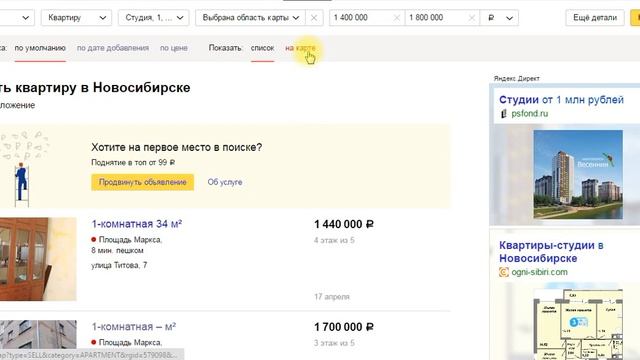Clear the maximum price value
The image size is (640, 360).
click(471, 18)
